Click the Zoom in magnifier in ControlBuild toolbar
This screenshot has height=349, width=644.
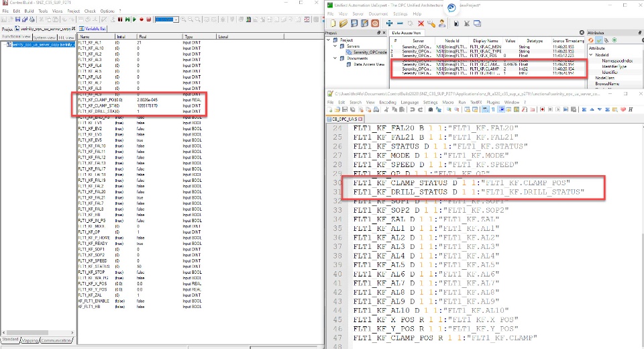tap(183, 19)
